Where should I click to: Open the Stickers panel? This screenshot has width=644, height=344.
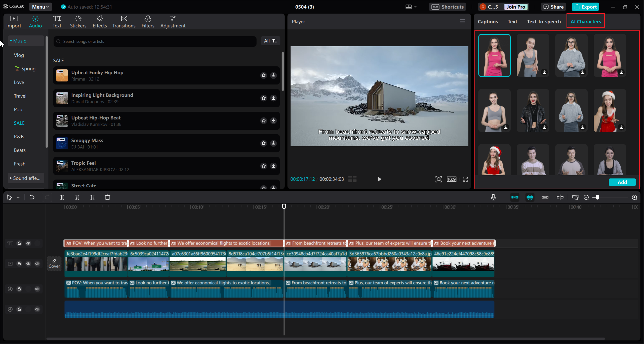click(78, 22)
